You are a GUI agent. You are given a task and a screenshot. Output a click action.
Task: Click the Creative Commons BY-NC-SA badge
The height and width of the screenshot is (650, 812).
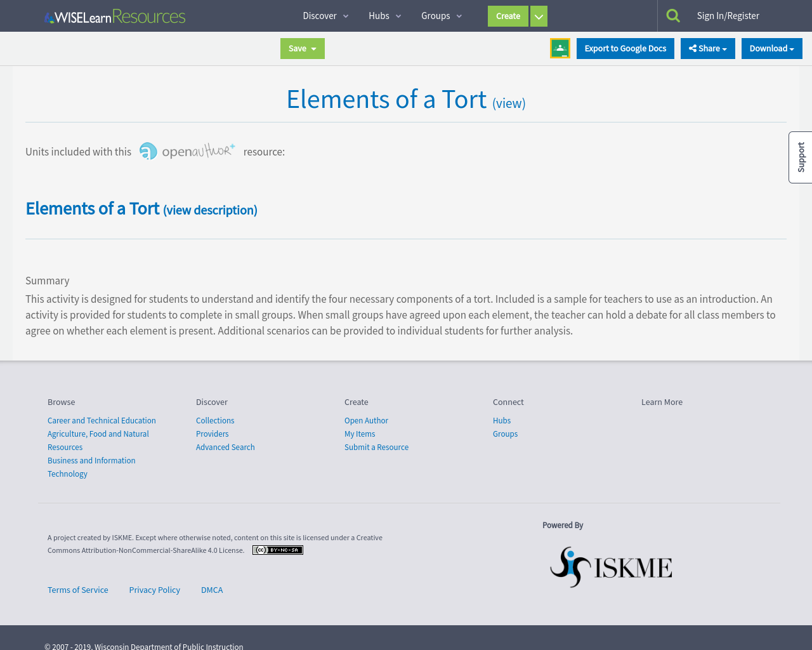[277, 550]
